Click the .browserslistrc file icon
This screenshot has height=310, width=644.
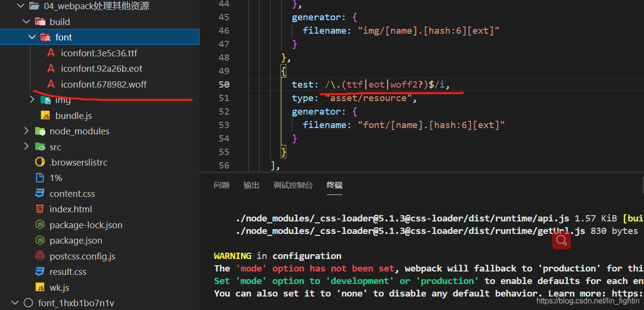pyautogui.click(x=40, y=162)
